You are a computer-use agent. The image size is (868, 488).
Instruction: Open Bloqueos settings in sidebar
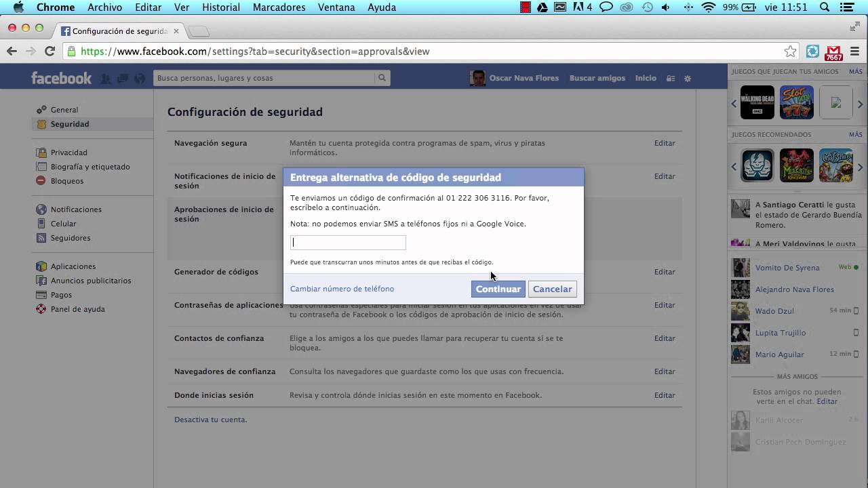point(67,181)
